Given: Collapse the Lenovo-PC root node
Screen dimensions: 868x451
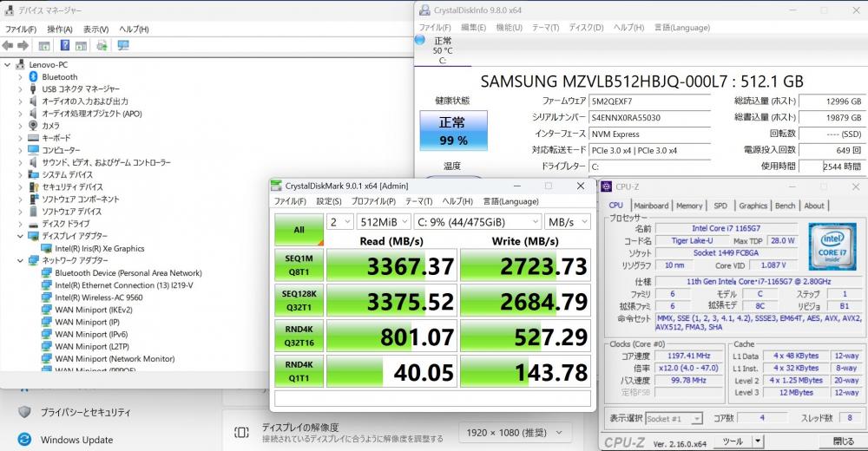Looking at the screenshot, I should (7, 65).
